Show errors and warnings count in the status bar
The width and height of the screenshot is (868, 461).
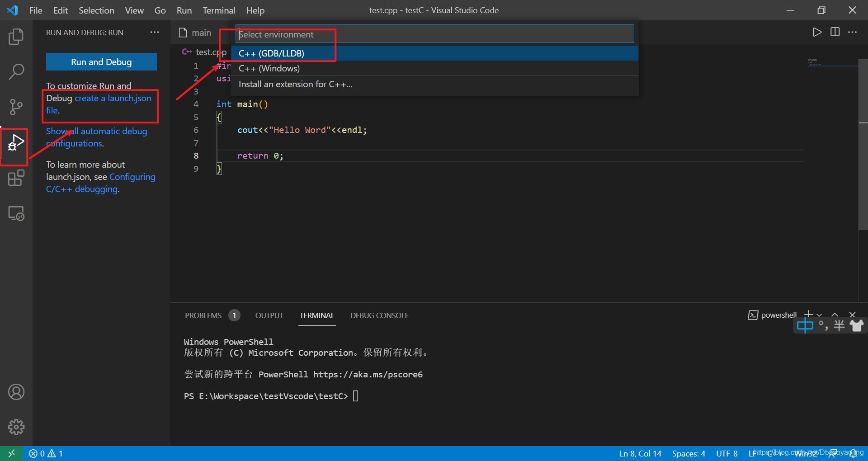(46, 453)
